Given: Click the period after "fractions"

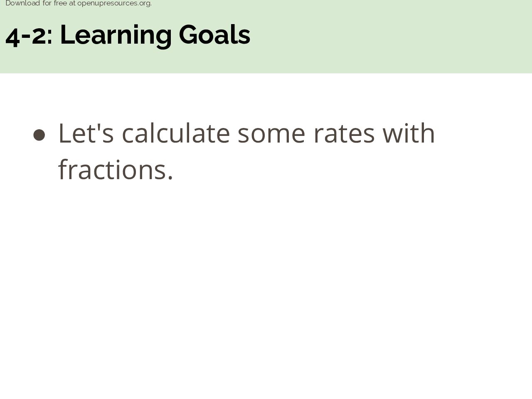Looking at the screenshot, I should coord(170,178).
